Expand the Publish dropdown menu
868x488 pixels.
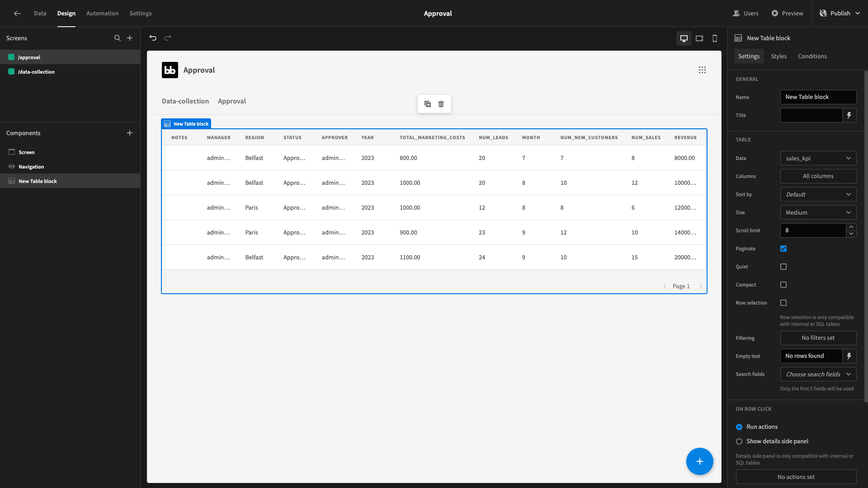tap(840, 14)
